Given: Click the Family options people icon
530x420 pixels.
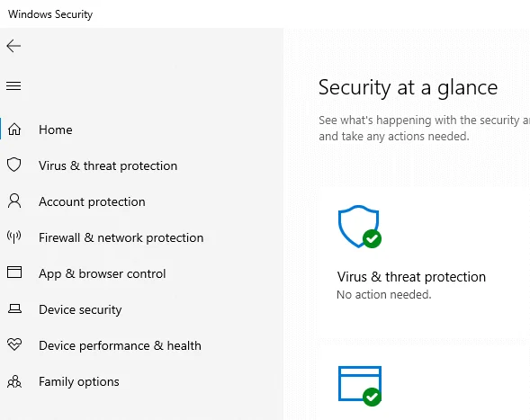Looking at the screenshot, I should 14,381.
